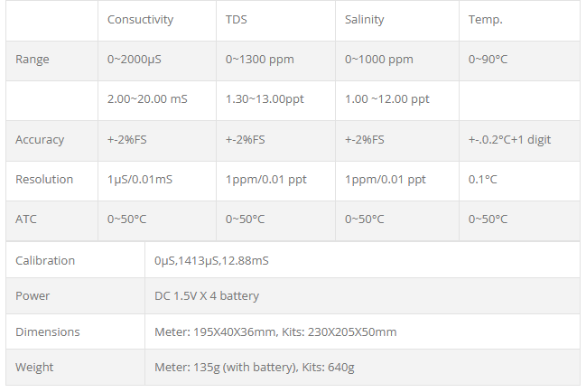Select the Resolution row label
This screenshot has height=392, width=586.
pyautogui.click(x=44, y=180)
